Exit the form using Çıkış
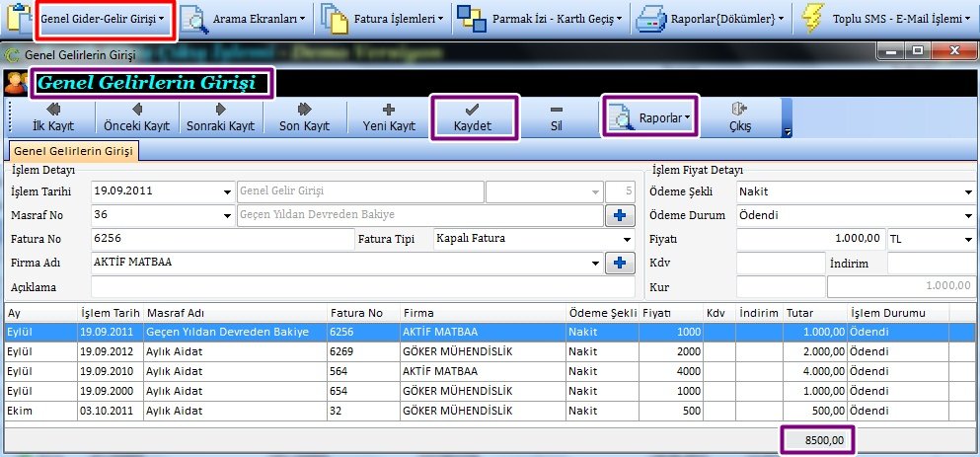The image size is (980, 457). pos(739,117)
